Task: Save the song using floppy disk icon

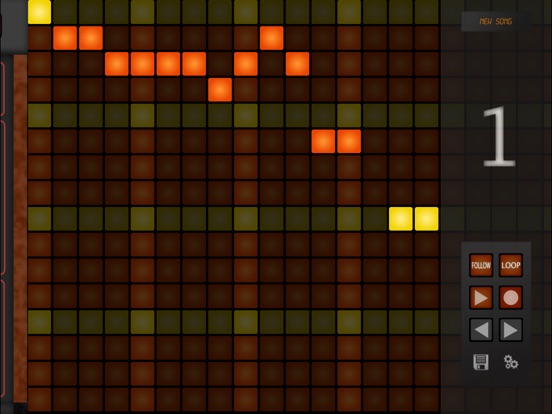Action: pos(481,362)
